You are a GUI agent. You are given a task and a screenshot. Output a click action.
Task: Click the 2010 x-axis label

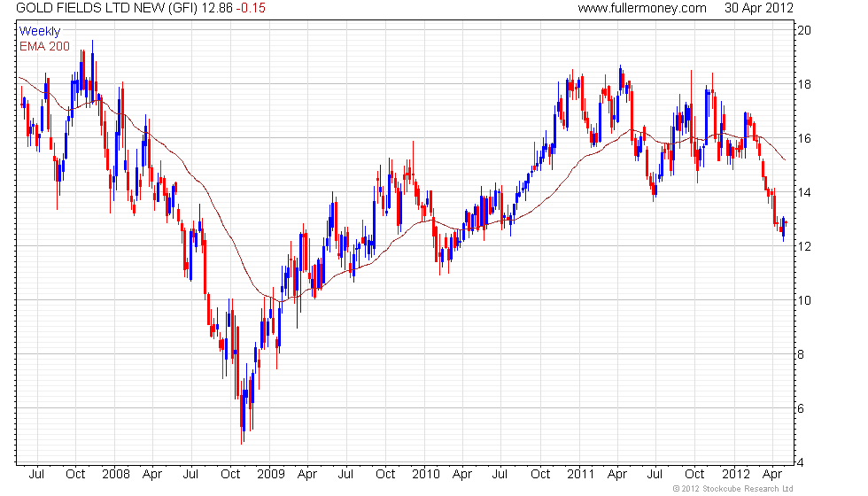coord(426,475)
